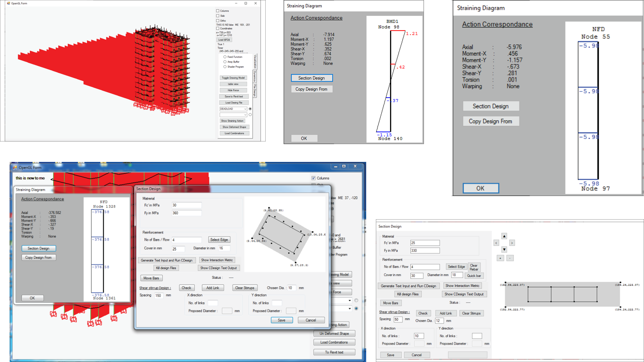Click the Spacing field showing 150
Image resolution: width=644 pixels, height=362 pixels.
coord(159,296)
